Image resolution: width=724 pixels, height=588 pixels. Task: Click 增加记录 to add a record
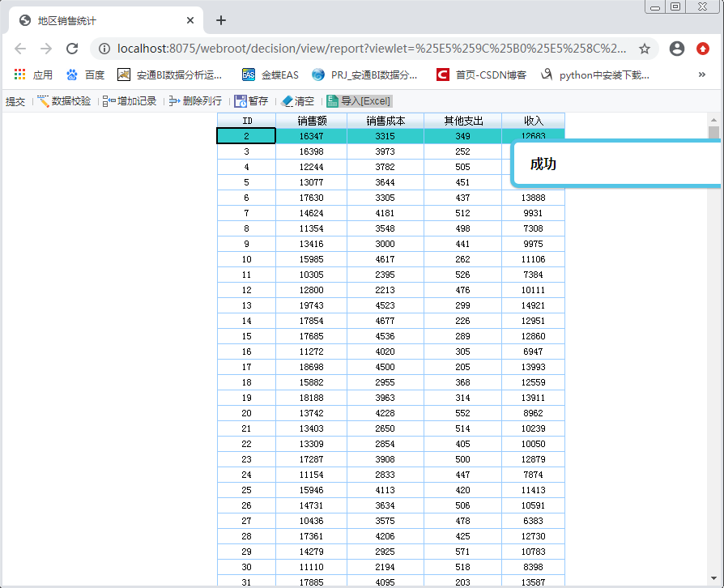(x=130, y=101)
